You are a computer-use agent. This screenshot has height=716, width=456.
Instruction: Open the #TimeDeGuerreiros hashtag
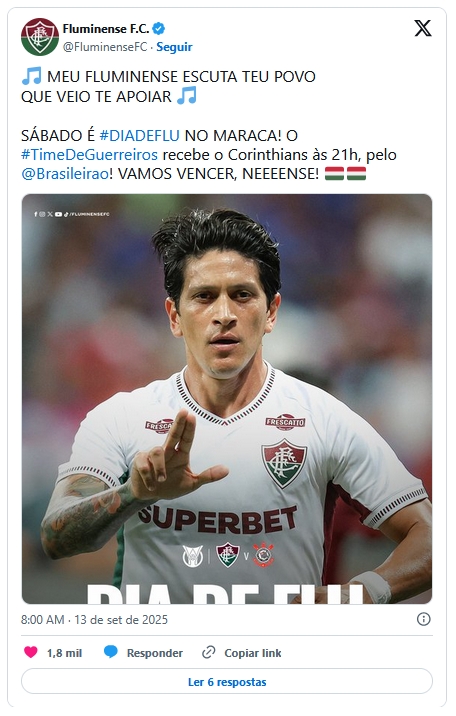(x=89, y=155)
